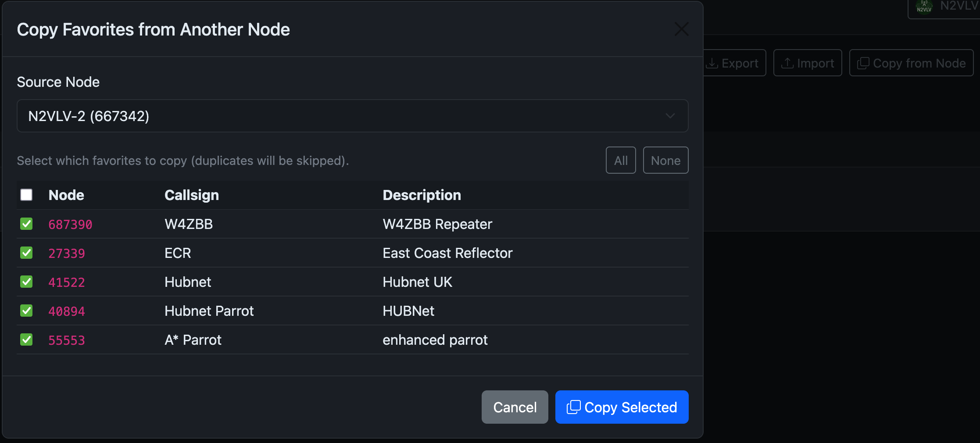Uncheck the East Coast Reflector checkbox
The height and width of the screenshot is (443, 980).
tap(26, 253)
